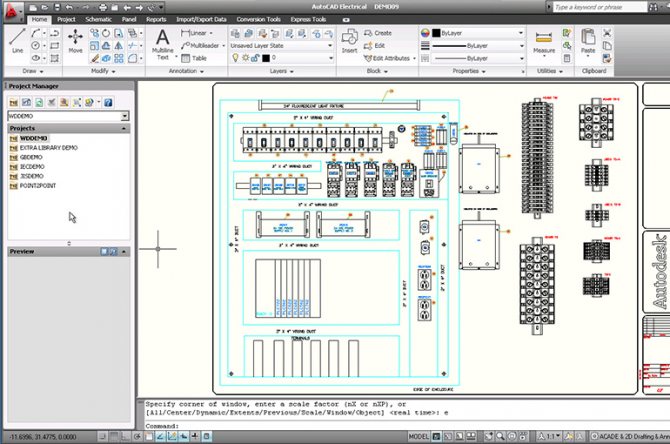Expand the Annotation panel
The image size is (670, 444).
pos(186,71)
